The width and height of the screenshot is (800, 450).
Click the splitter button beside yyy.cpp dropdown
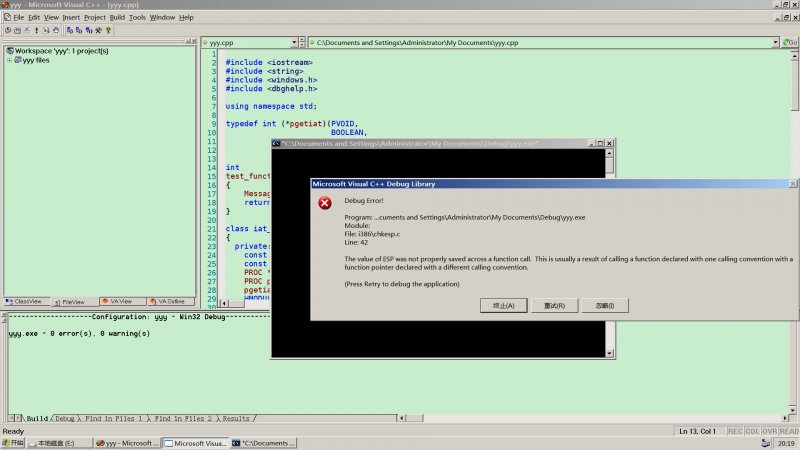click(x=302, y=42)
